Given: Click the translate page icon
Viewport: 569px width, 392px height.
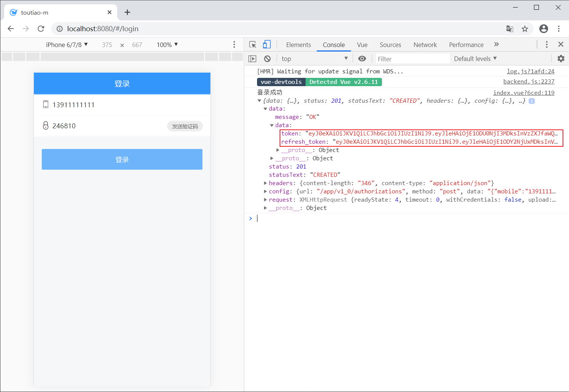Looking at the screenshot, I should click(x=510, y=29).
